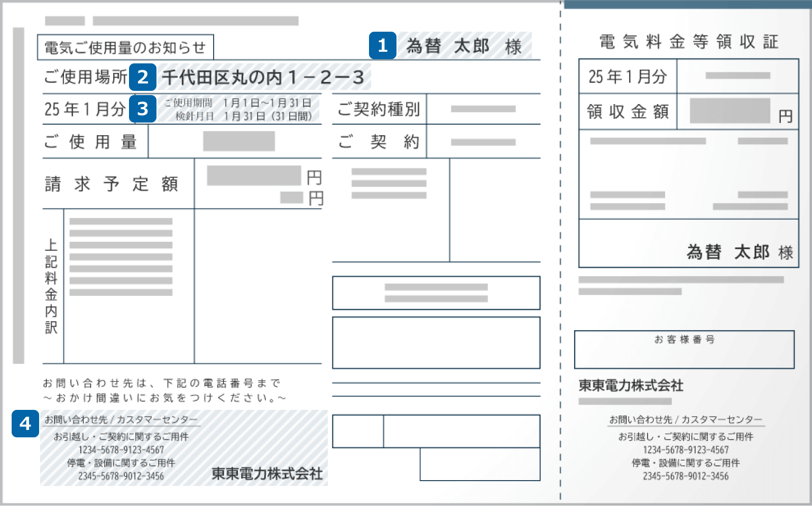Select phone number 2345-5678-9012-3456 in usage notice
This screenshot has width=812, height=506.
click(x=121, y=476)
